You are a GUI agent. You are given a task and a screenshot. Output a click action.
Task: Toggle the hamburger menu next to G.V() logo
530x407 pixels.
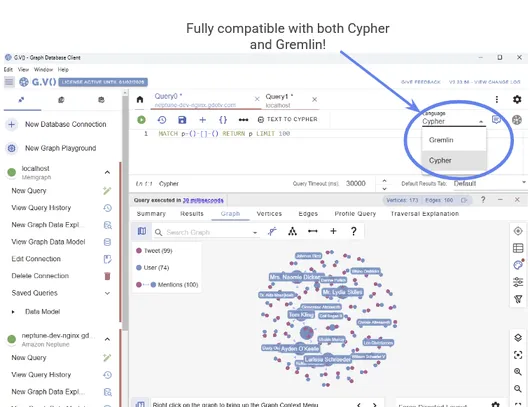[x=9, y=82]
